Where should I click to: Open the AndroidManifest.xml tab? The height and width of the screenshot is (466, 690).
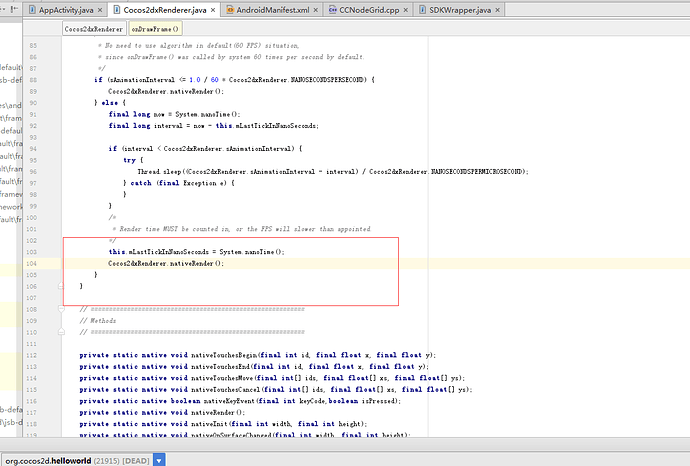pyautogui.click(x=272, y=10)
